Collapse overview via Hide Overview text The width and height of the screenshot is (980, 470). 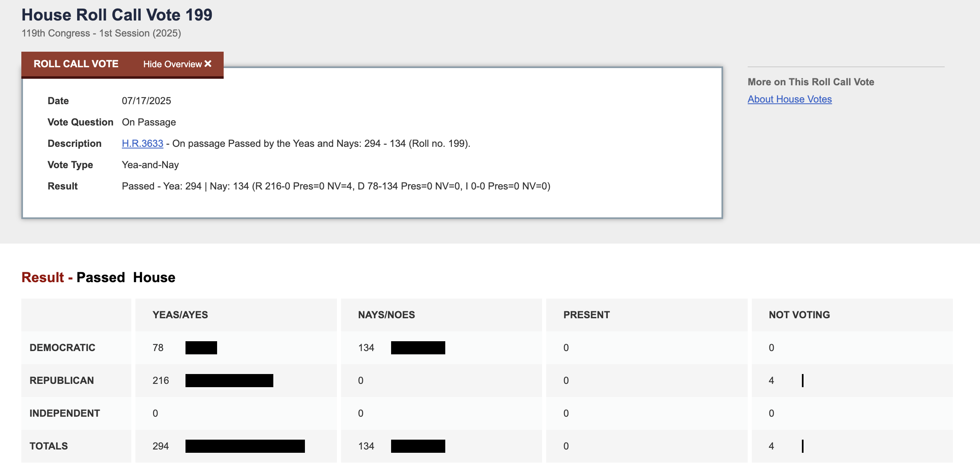(172, 64)
